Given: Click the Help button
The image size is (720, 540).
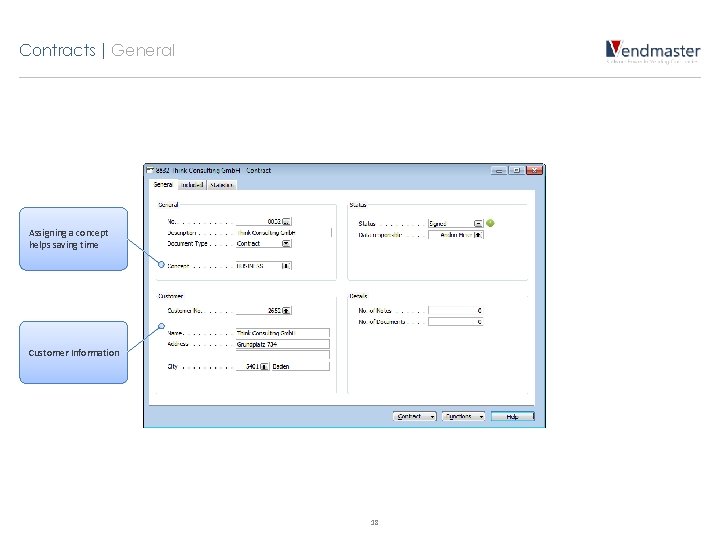Looking at the screenshot, I should coord(512,416).
